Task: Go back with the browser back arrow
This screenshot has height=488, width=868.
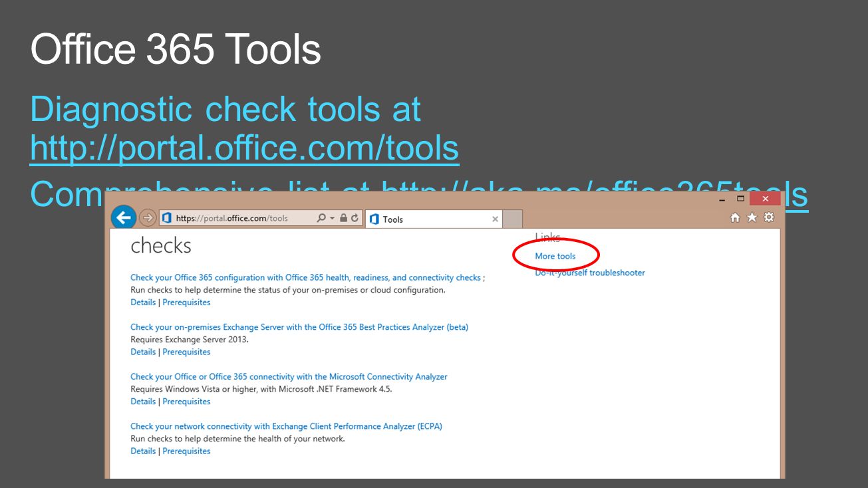Action: 124,217
